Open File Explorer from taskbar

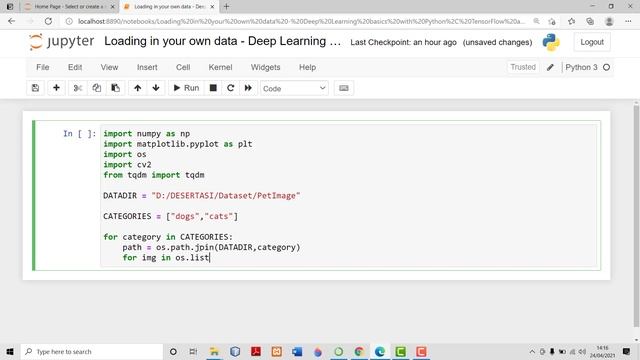[x=214, y=351]
